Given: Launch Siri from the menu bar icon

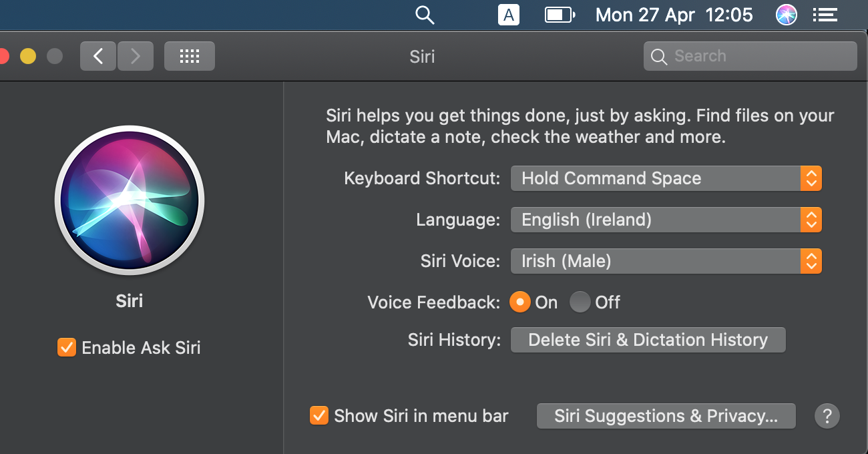Looking at the screenshot, I should 787,15.
